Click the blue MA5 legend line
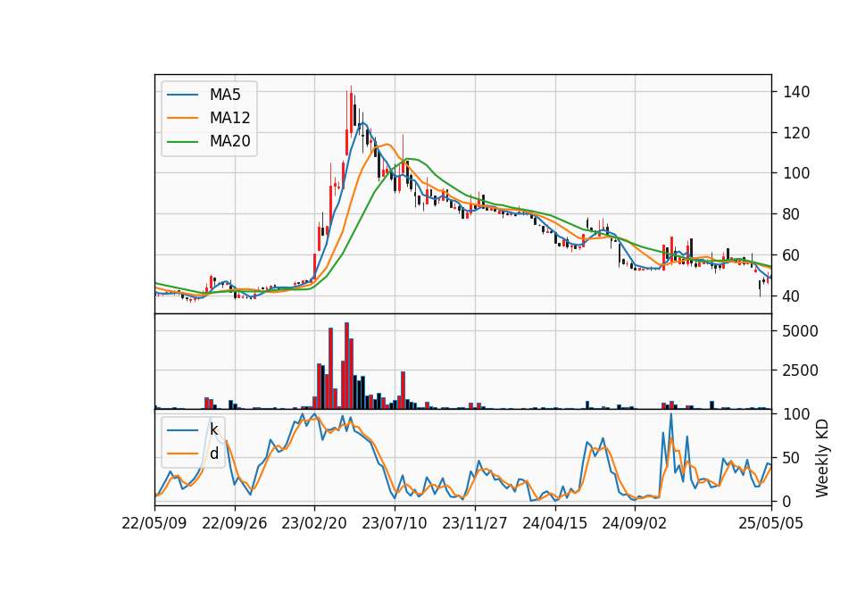 [x=182, y=95]
